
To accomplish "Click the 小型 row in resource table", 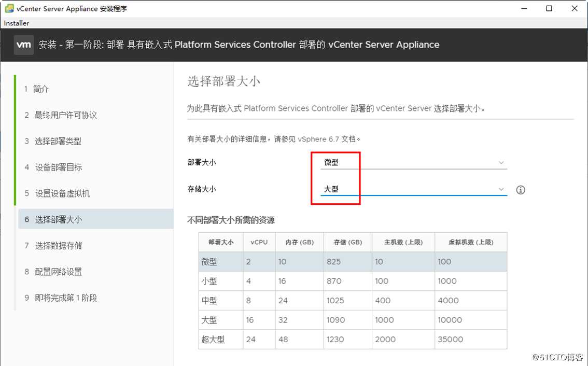I will pos(353,281).
